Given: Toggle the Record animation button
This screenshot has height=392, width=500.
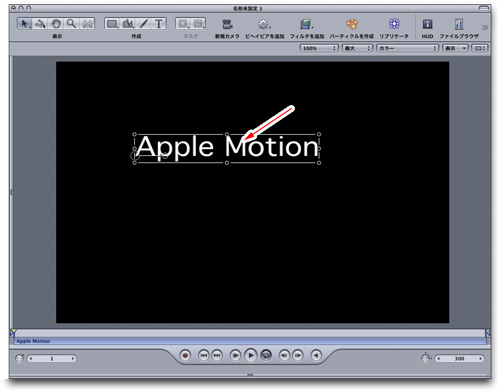Looking at the screenshot, I should coord(185,355).
